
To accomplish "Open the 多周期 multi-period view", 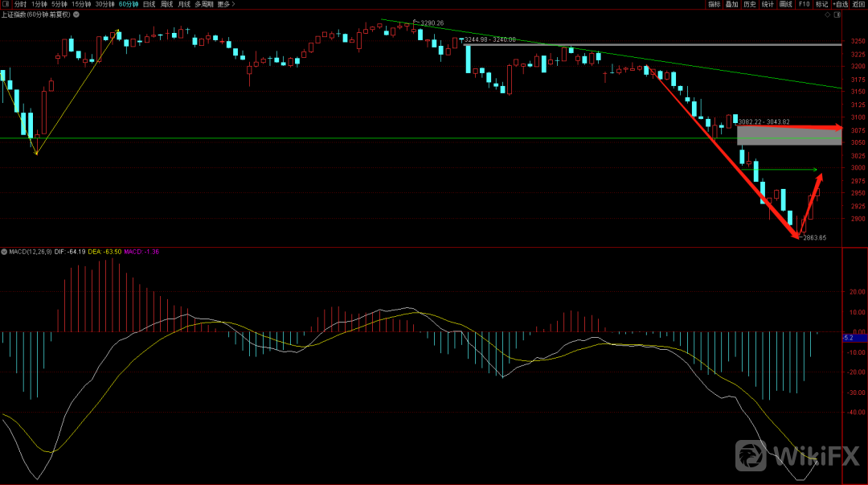I will click(203, 4).
